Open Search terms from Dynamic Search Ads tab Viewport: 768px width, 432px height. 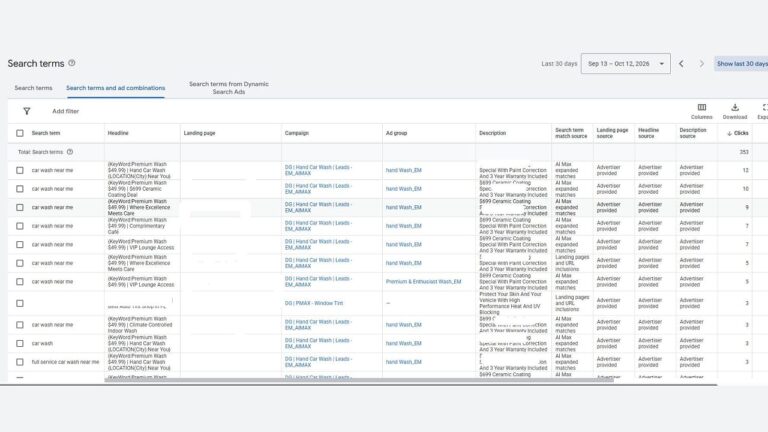click(229, 88)
